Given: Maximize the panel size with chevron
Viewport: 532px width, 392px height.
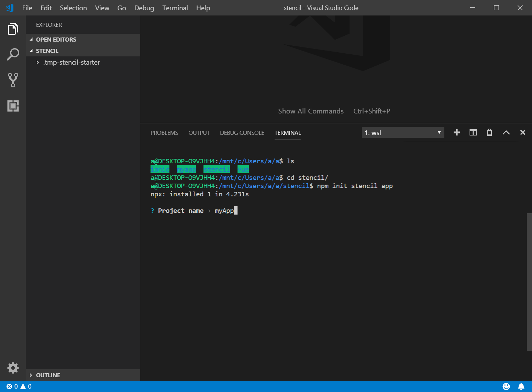Looking at the screenshot, I should pos(506,133).
